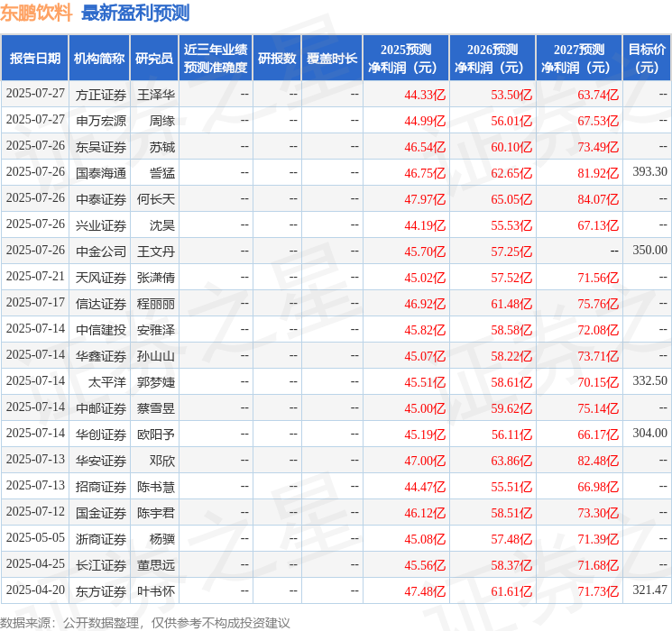
Task: Click the 东鹏饮料 stock title link
Action: coord(37,13)
